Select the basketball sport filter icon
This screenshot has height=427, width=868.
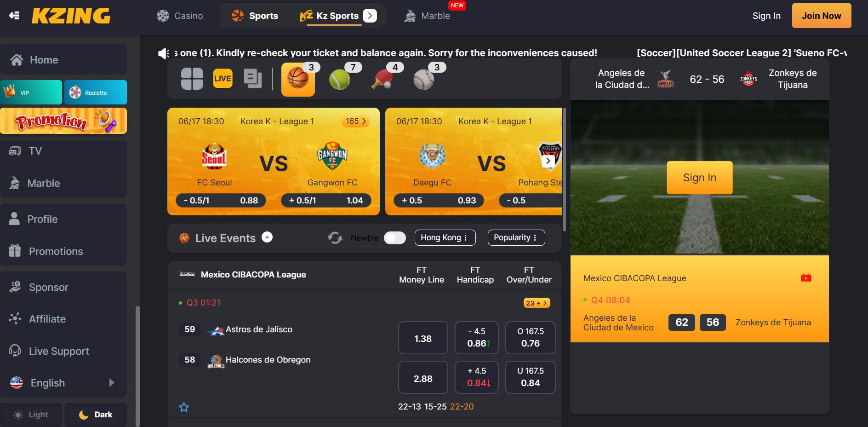pos(298,79)
